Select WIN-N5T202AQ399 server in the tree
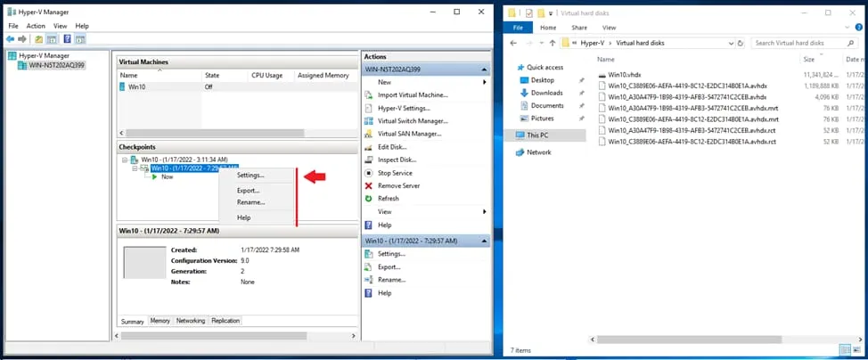The height and width of the screenshot is (360, 868). tap(57, 65)
